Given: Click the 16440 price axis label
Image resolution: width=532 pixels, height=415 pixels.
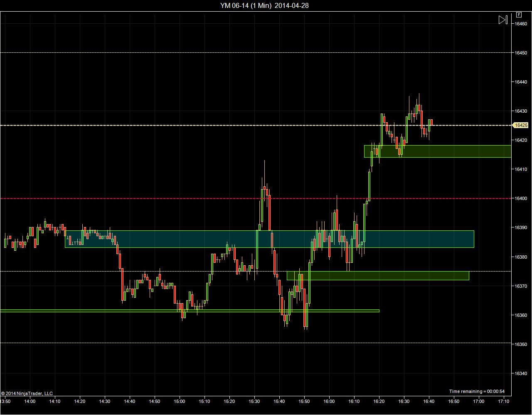Looking at the screenshot, I should (521, 82).
